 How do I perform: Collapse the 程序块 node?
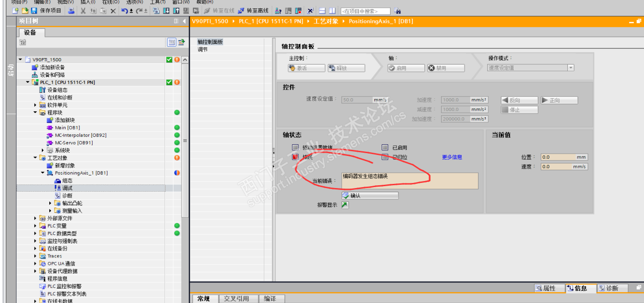(35, 113)
